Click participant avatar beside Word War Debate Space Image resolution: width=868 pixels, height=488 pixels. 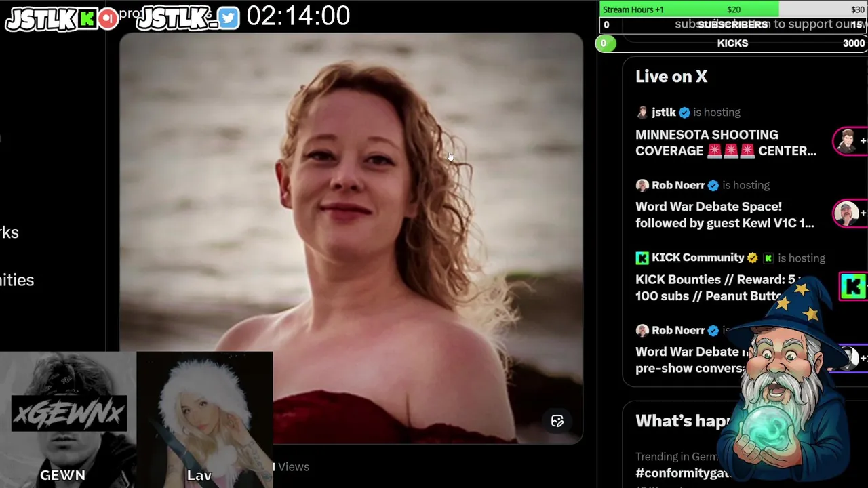[x=846, y=213]
